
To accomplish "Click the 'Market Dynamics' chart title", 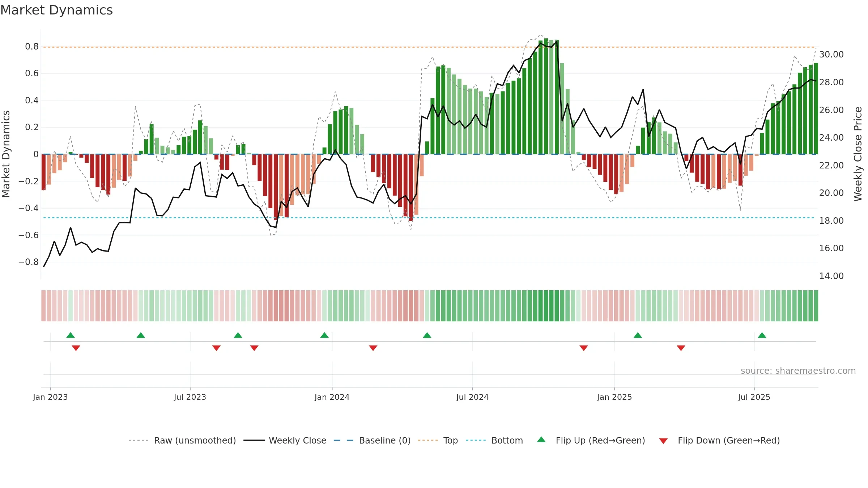I will pyautogui.click(x=56, y=10).
